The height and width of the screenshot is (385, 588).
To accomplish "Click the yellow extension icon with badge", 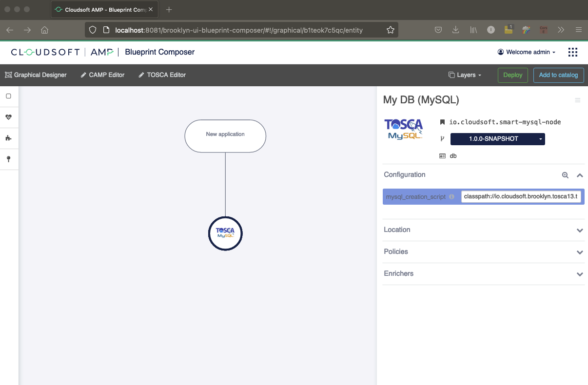I will [x=509, y=30].
